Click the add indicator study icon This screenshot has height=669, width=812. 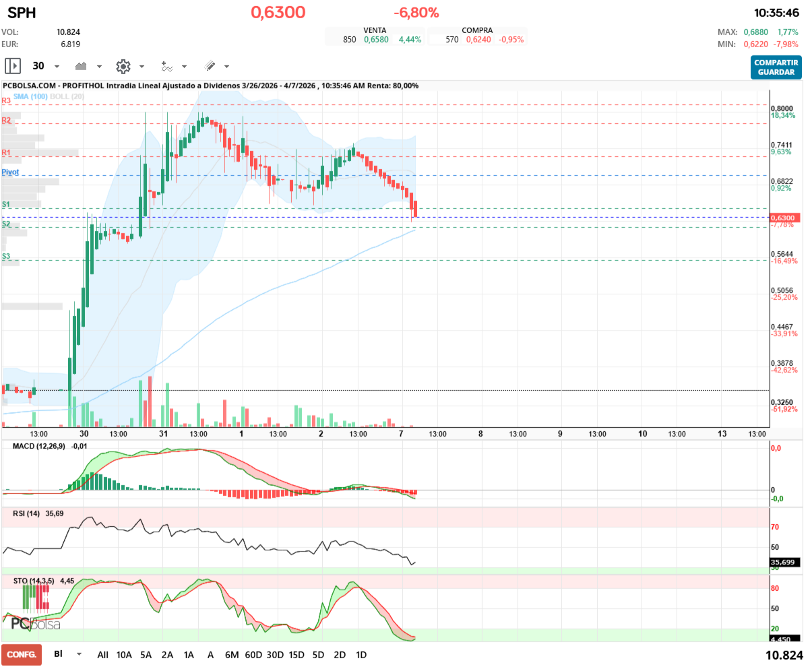pos(166,66)
